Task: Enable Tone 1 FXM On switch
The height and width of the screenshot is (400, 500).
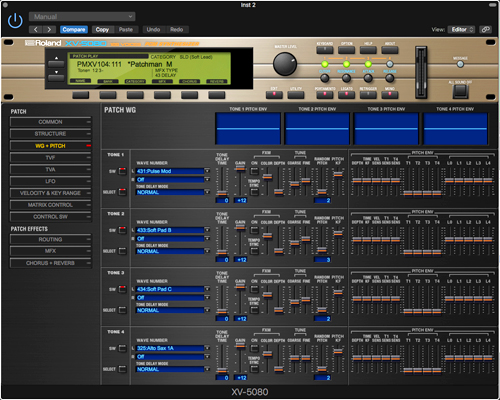Action: tap(254, 171)
